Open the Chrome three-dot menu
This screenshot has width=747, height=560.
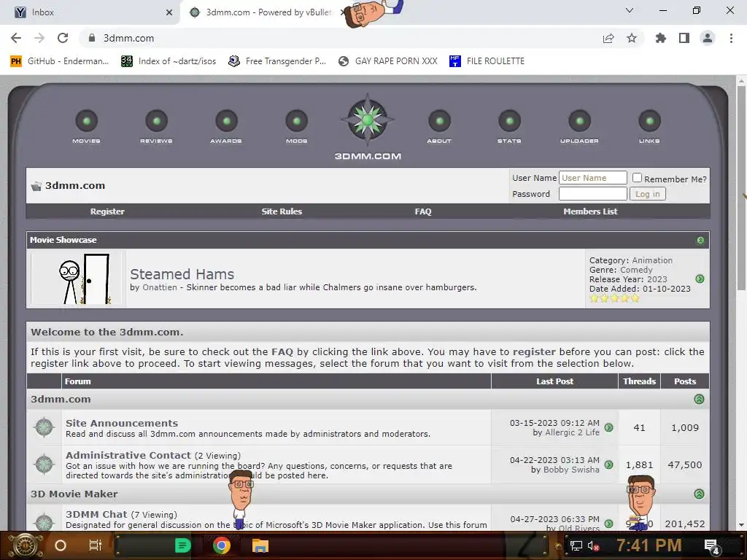731,38
